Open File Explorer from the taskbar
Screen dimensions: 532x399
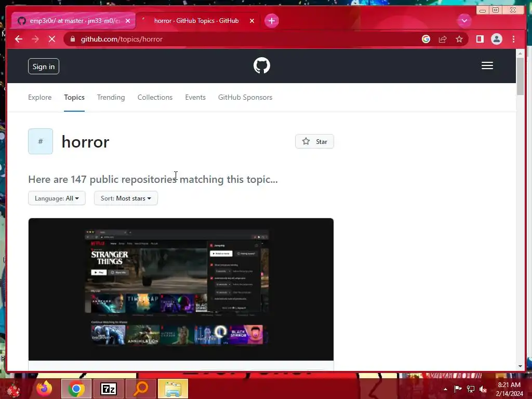tap(173, 389)
